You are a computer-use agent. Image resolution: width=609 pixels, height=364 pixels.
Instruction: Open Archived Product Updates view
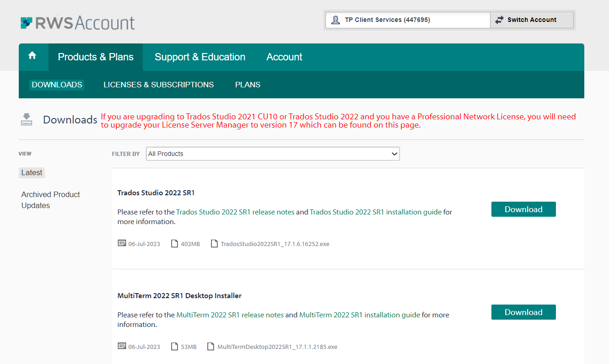pos(50,200)
